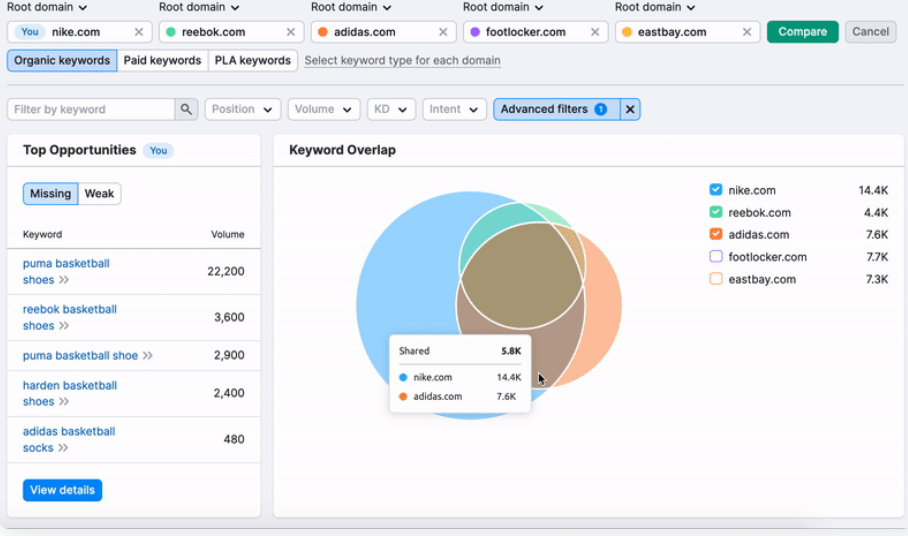This screenshot has height=536, width=908.
Task: Open Root domain dropdown above footlocker.com
Action: click(503, 8)
